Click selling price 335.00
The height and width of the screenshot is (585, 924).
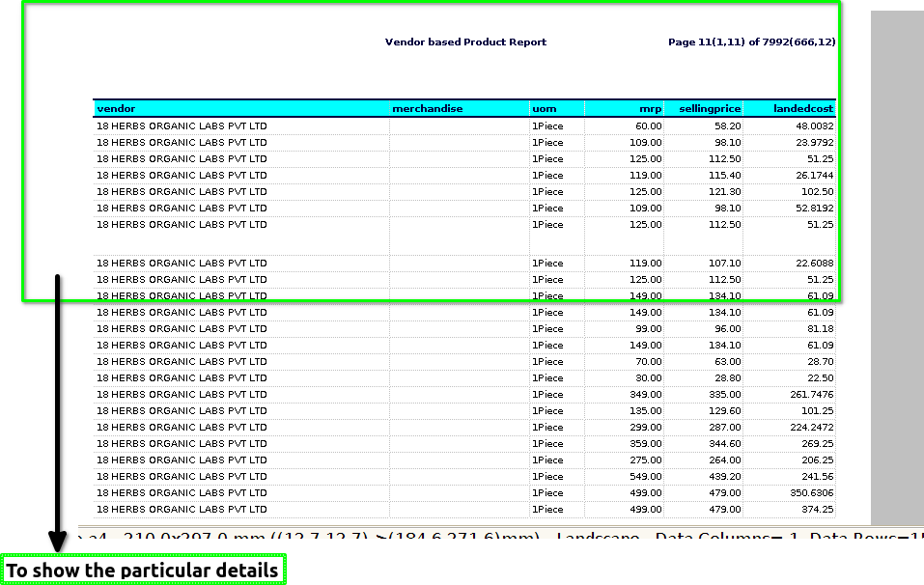[725, 395]
